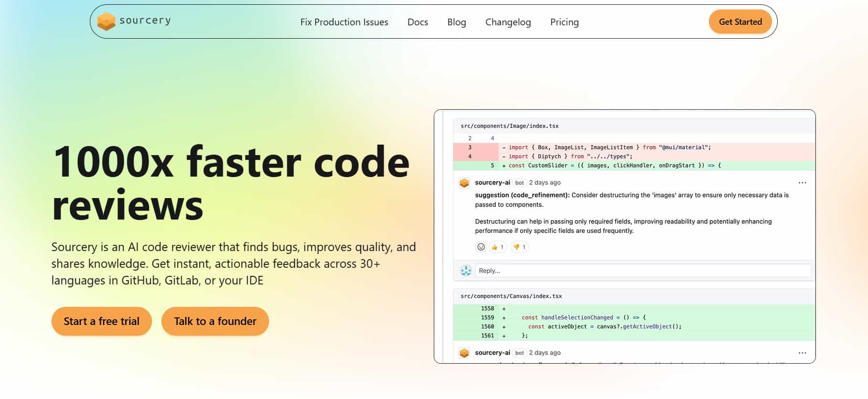
Task: Open Fix Production Issues nav item
Action: (344, 22)
